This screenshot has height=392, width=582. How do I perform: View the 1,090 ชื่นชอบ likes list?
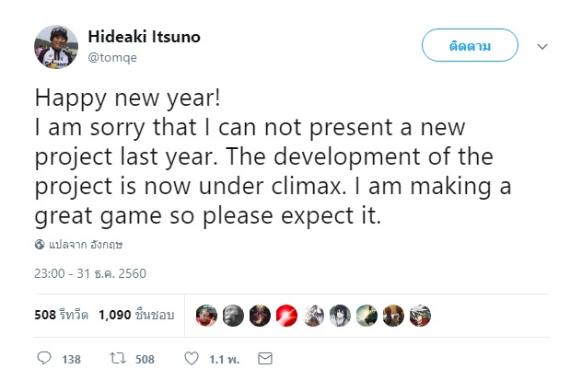pos(137,315)
